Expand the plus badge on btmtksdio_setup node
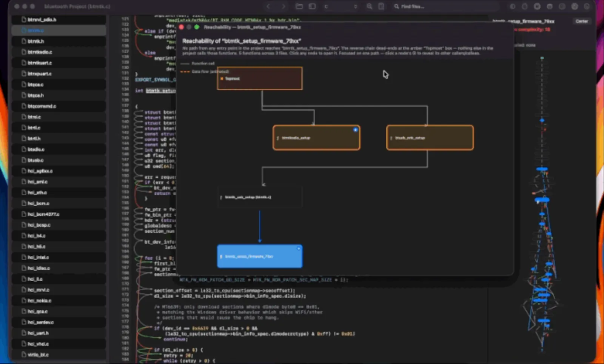The image size is (604, 364). pos(355,130)
